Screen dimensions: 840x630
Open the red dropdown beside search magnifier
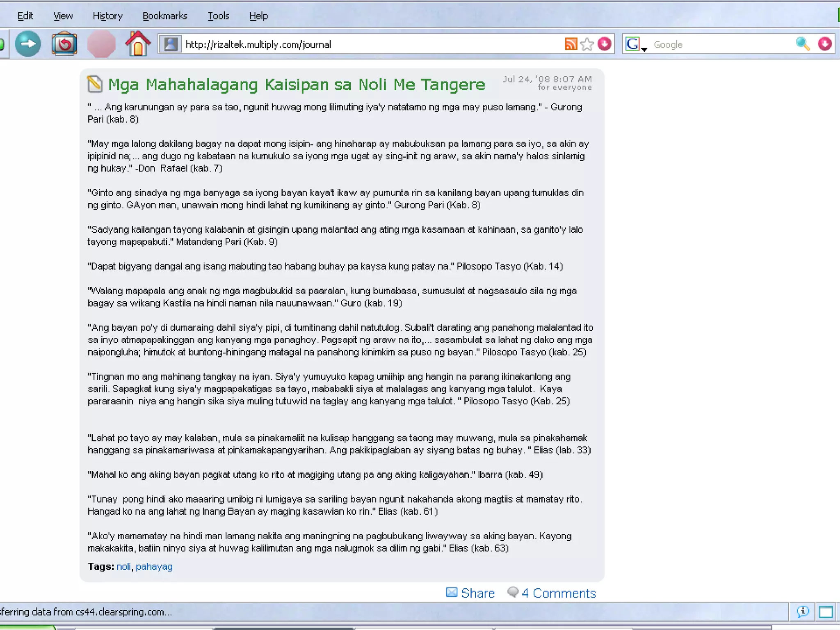[x=824, y=44]
